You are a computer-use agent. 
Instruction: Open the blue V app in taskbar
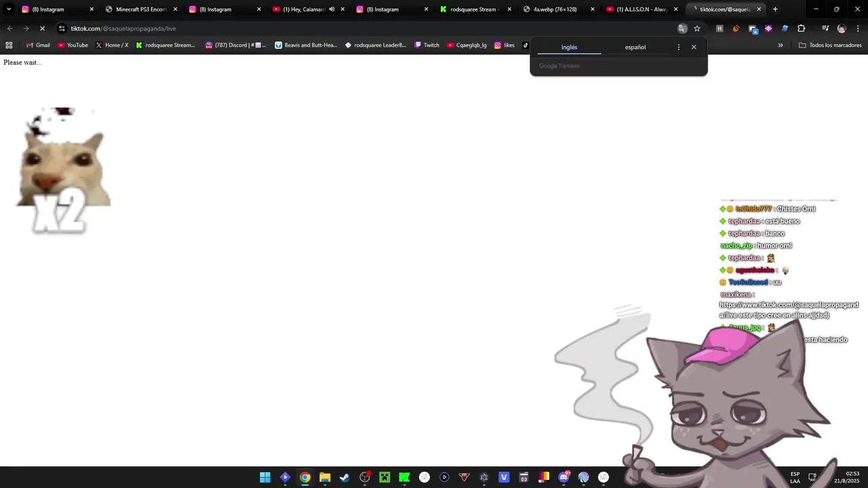point(504,477)
